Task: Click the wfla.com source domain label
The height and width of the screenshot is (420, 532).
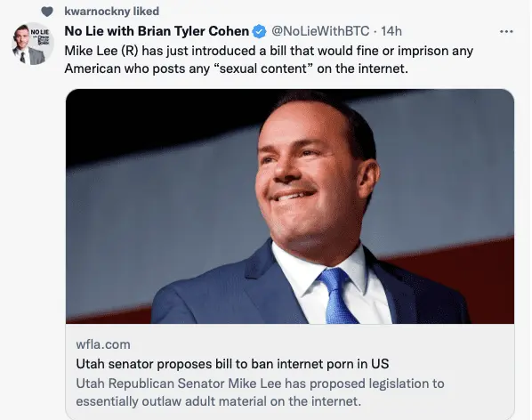Action: point(103,344)
